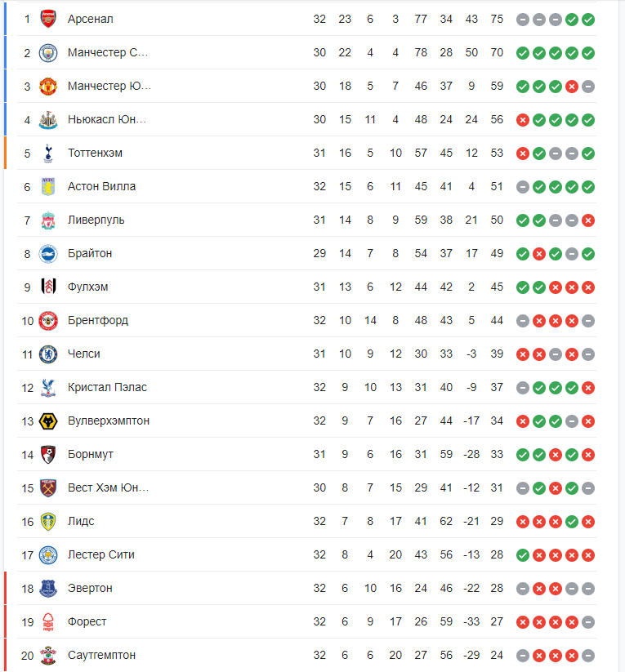Open the Брентфорд team link
Viewport: 625px width, 672px height.
click(98, 320)
